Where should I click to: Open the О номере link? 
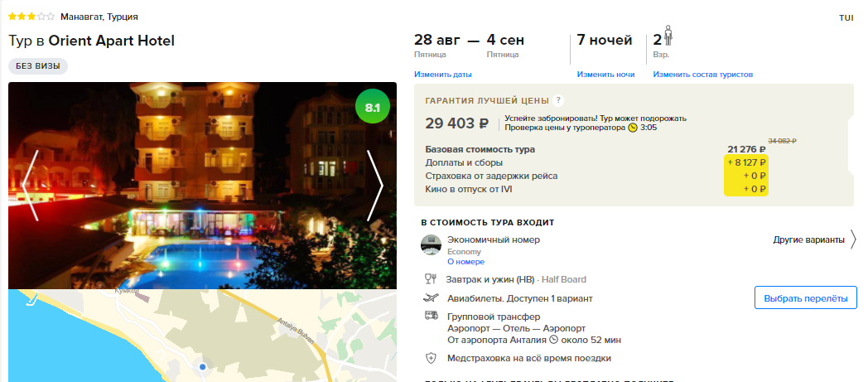point(465,261)
